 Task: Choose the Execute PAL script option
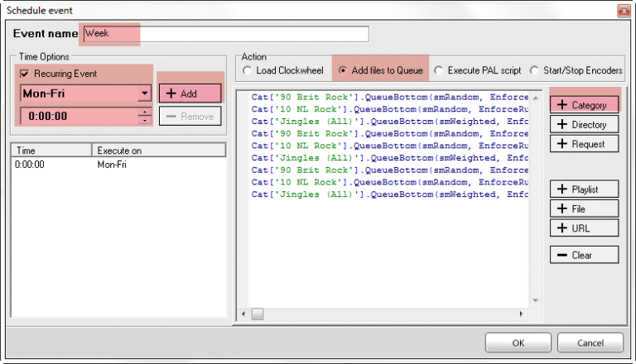pyautogui.click(x=439, y=71)
